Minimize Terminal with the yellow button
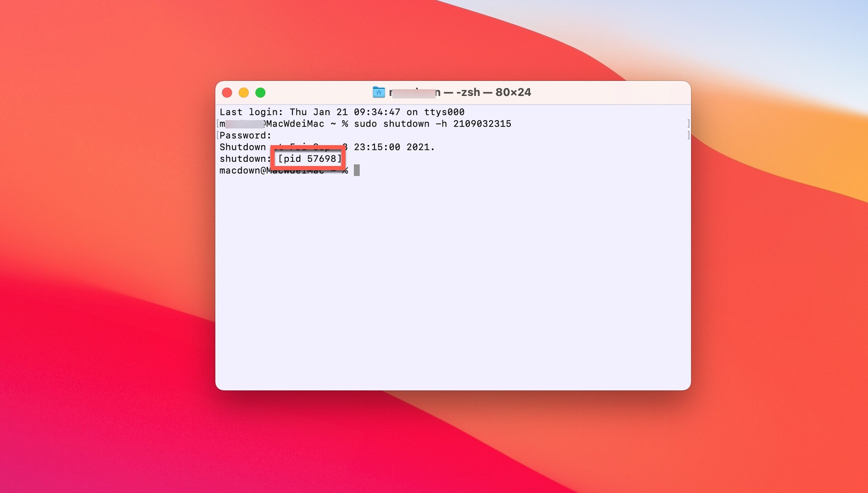 (x=244, y=93)
